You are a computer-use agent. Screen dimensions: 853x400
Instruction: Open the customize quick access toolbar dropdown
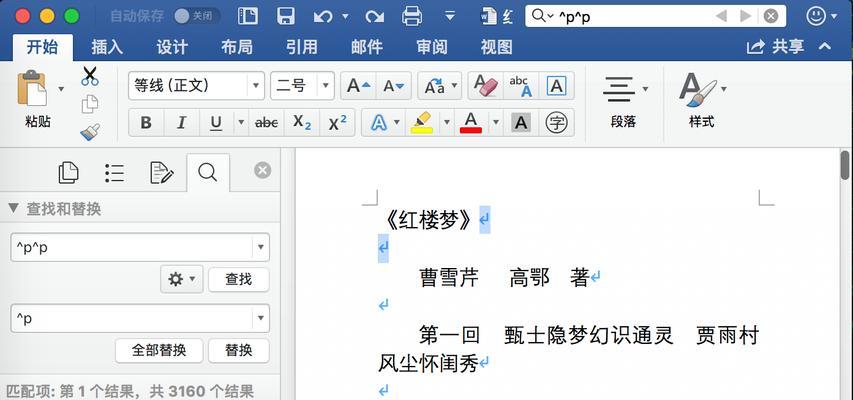(449, 16)
